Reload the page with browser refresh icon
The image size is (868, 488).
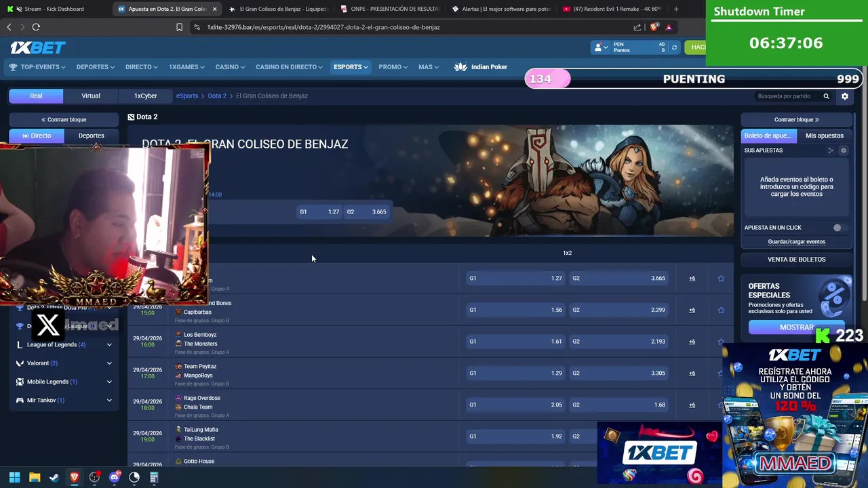tap(36, 27)
